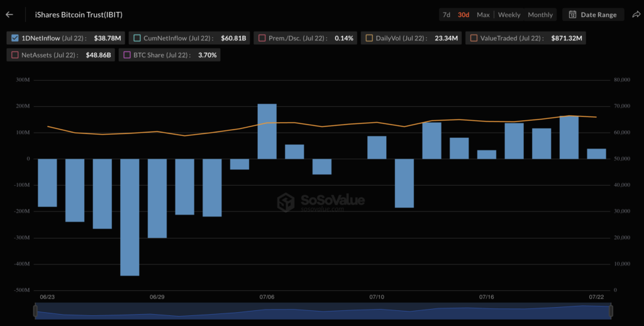This screenshot has width=644, height=326.
Task: Select the Max range tab
Action: (483, 14)
